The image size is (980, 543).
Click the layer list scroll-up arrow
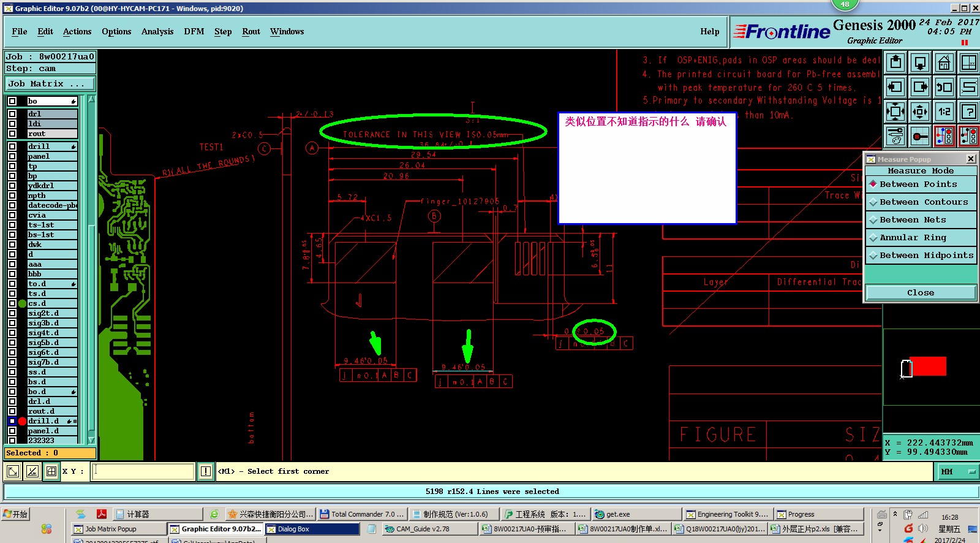[x=91, y=99]
